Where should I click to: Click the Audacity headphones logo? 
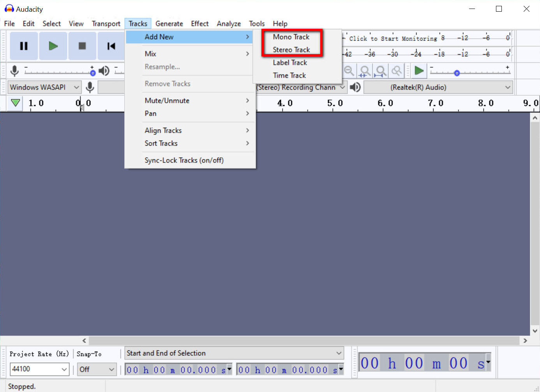[x=9, y=9]
